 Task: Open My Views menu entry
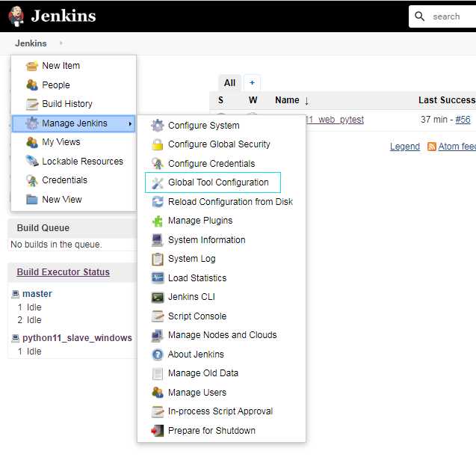[73, 142]
